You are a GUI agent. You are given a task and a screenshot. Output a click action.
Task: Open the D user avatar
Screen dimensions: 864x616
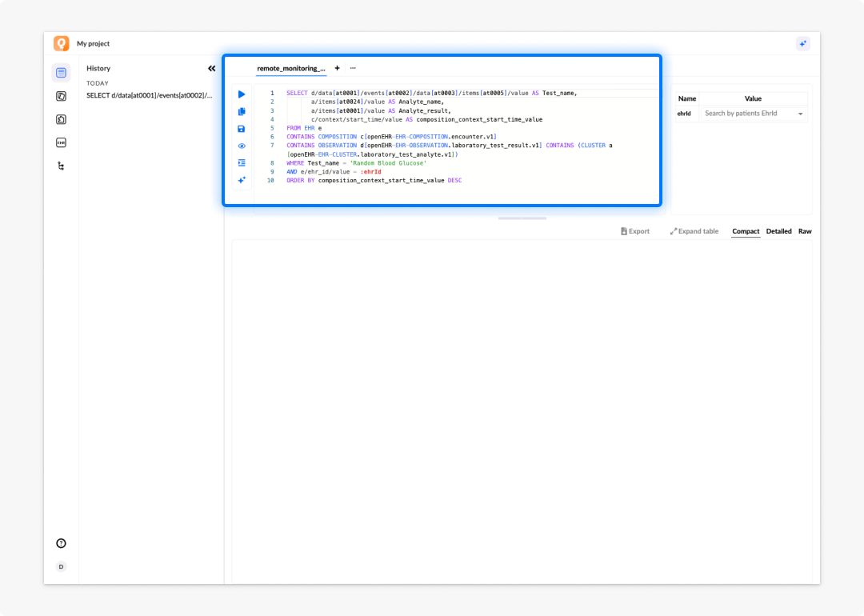click(x=61, y=566)
